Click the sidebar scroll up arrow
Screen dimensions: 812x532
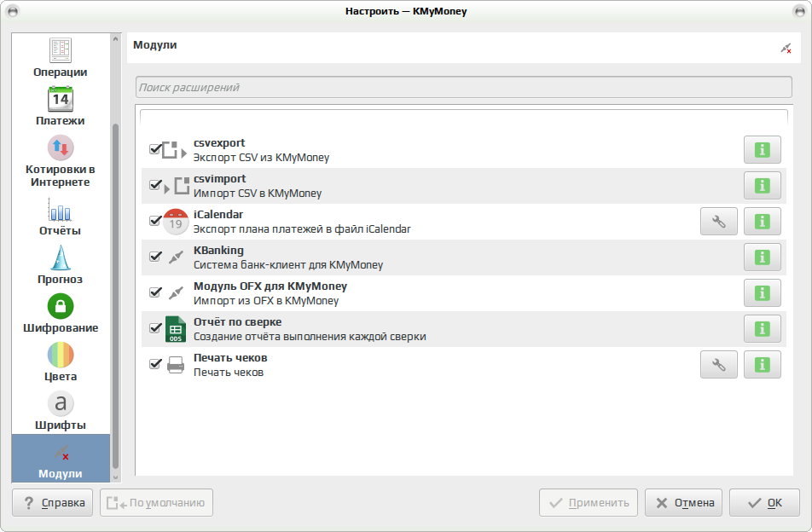coord(115,39)
